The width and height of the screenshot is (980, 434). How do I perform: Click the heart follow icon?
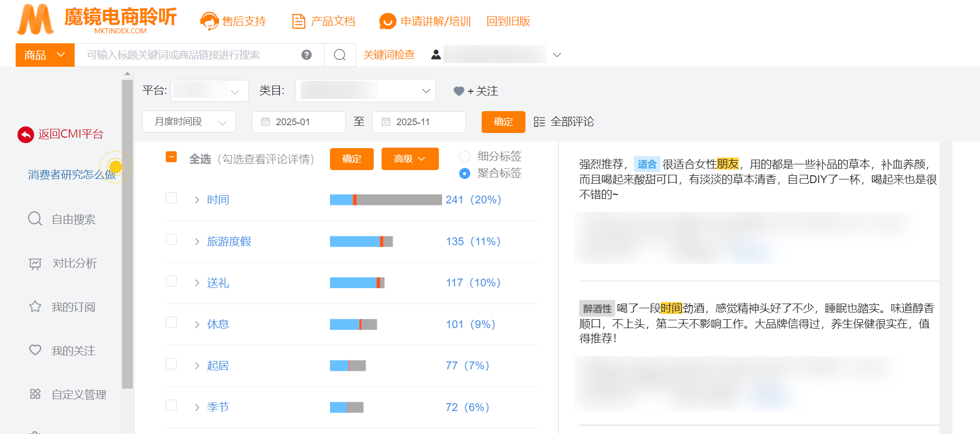click(x=459, y=91)
